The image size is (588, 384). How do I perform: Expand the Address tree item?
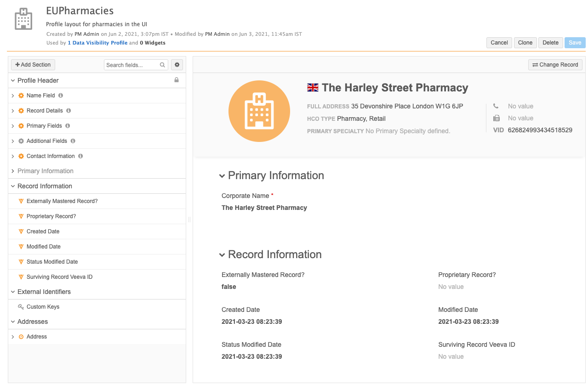[x=13, y=337]
